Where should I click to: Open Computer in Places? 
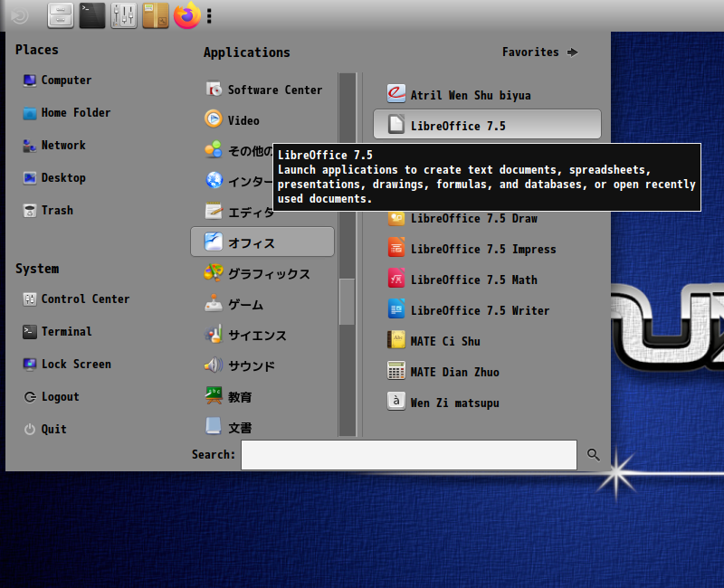pos(57,81)
